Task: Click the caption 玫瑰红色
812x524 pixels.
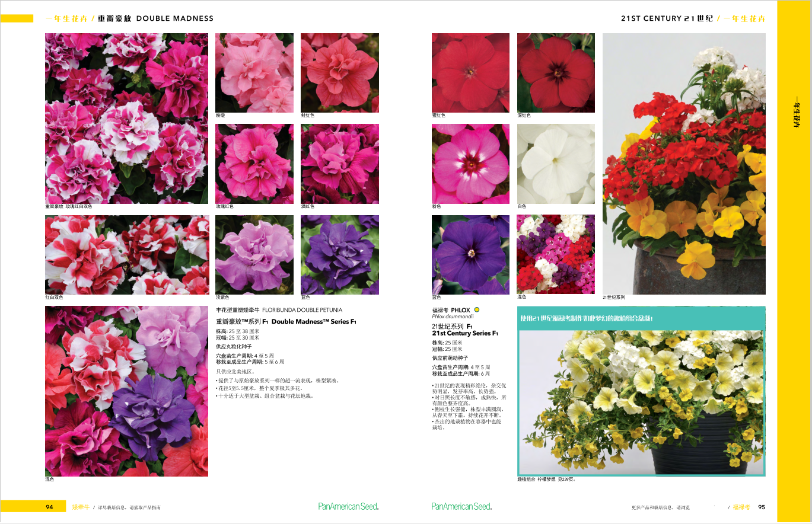Action: tap(224, 206)
